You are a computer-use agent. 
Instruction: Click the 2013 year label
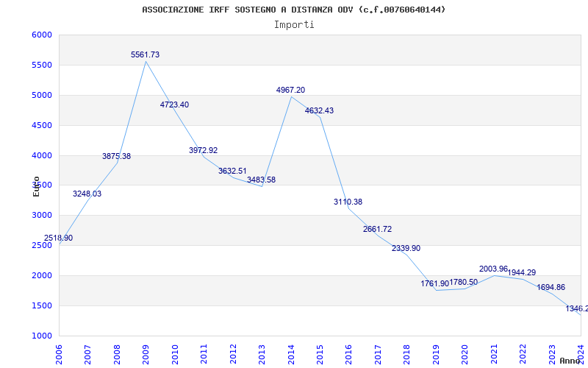[262, 354]
